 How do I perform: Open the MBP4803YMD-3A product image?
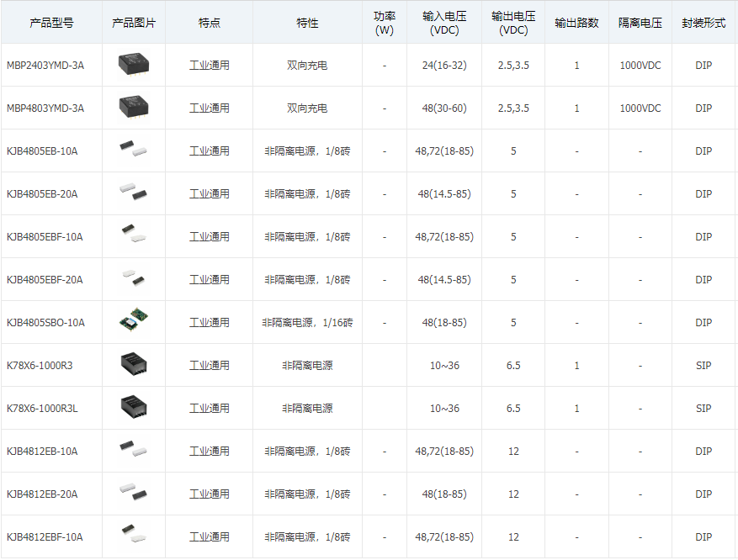(134, 108)
